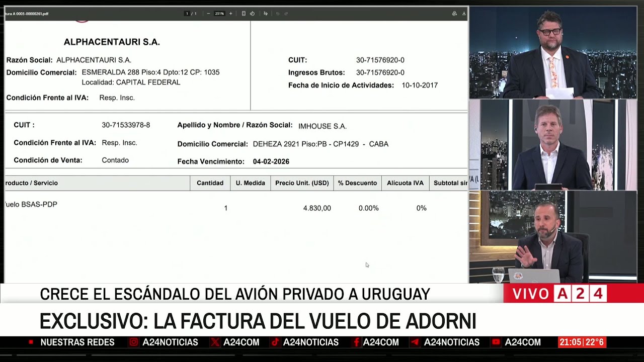Viewport: 644px width, 362px height.
Task: Select the bottom video feed with the laptop
Action: (x=553, y=237)
